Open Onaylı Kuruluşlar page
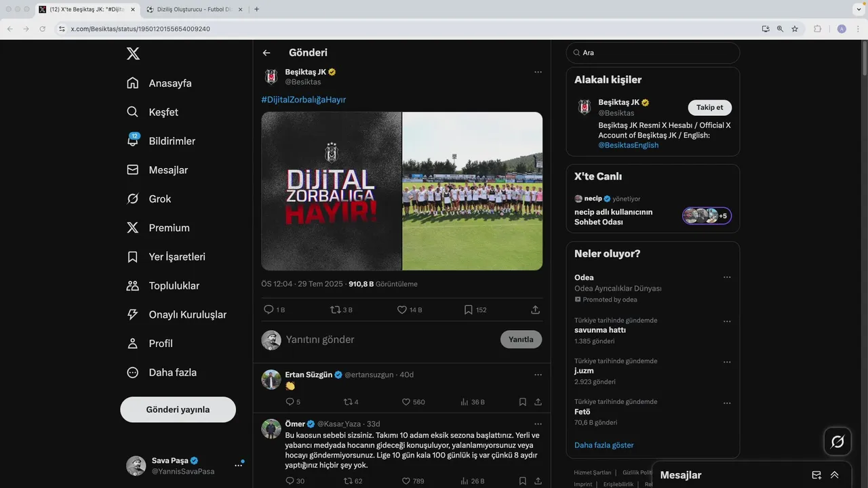Viewport: 868px width, 488px height. click(x=177, y=314)
